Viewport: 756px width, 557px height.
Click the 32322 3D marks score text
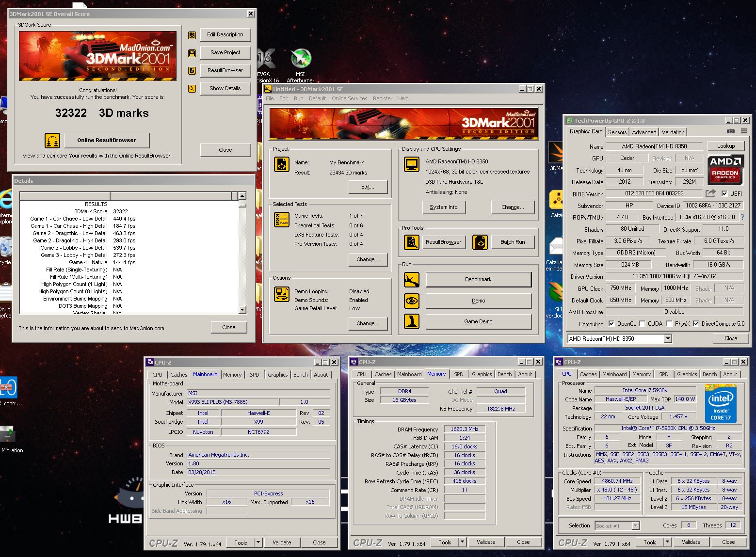tap(102, 113)
